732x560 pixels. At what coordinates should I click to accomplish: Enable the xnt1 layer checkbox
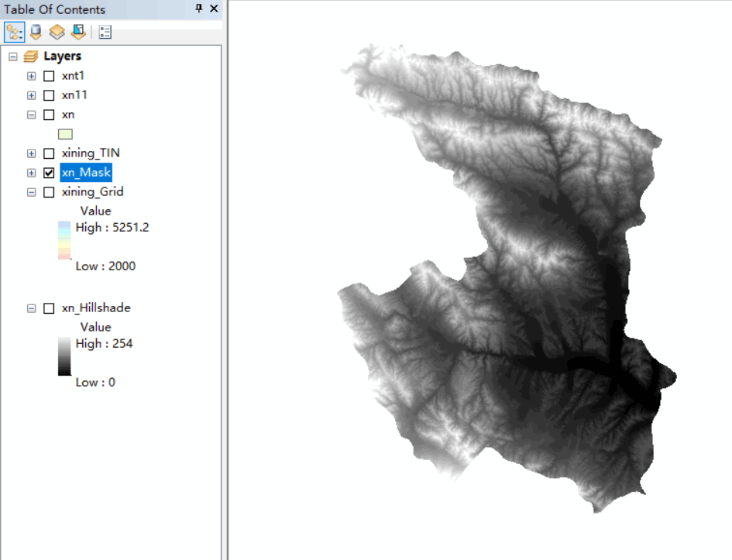tap(49, 76)
